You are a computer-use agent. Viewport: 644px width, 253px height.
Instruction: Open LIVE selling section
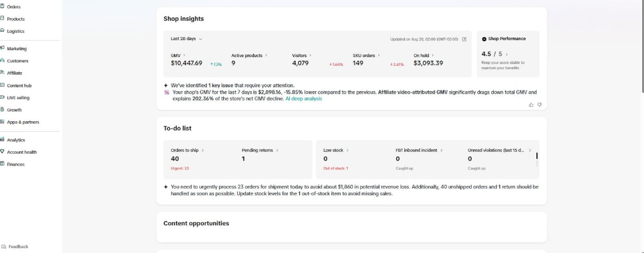coord(18,98)
